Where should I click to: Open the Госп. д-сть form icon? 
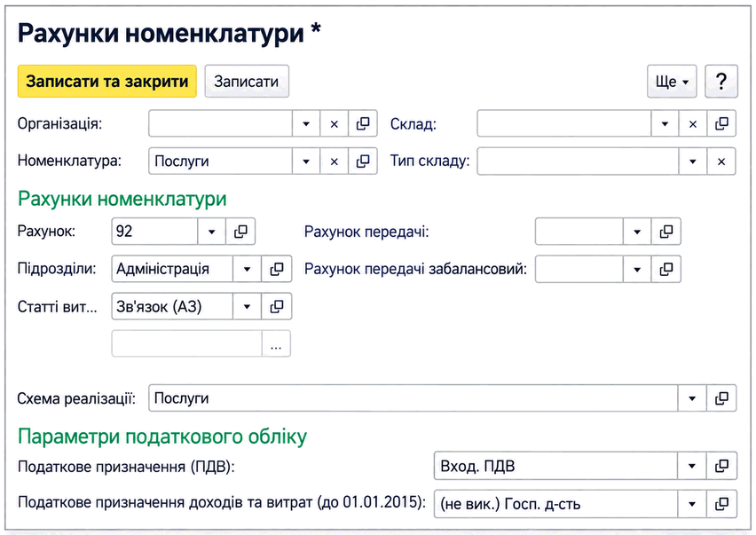pos(721,504)
